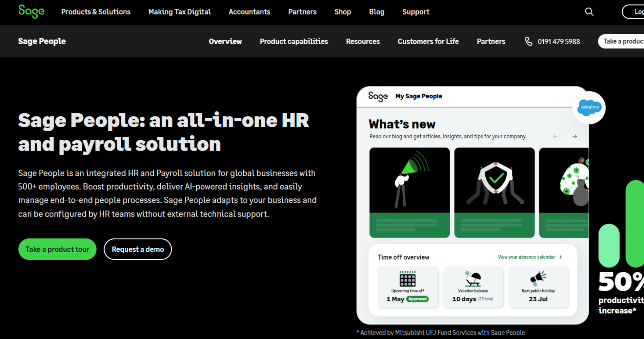Open Products & Solutions menu
This screenshot has width=644, height=339.
point(96,12)
